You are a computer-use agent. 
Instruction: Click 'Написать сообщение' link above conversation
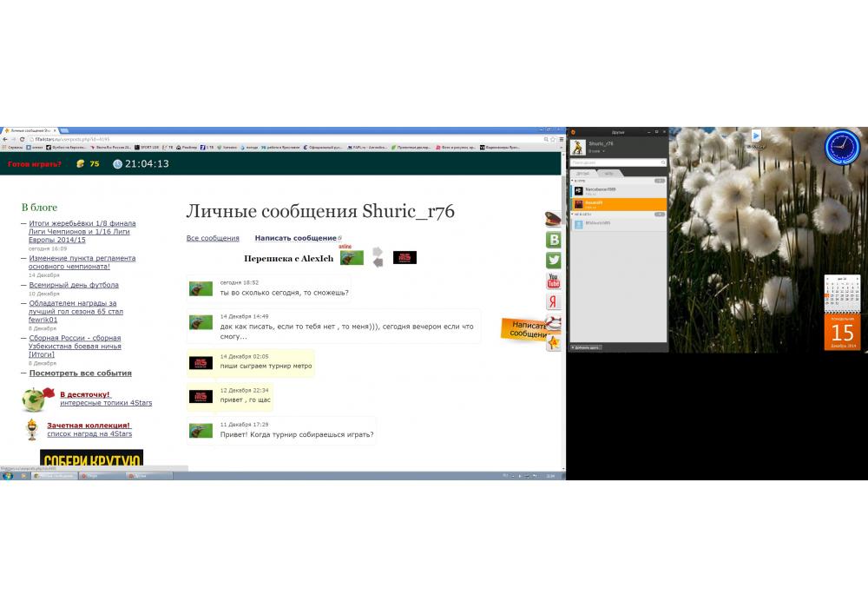click(x=296, y=238)
